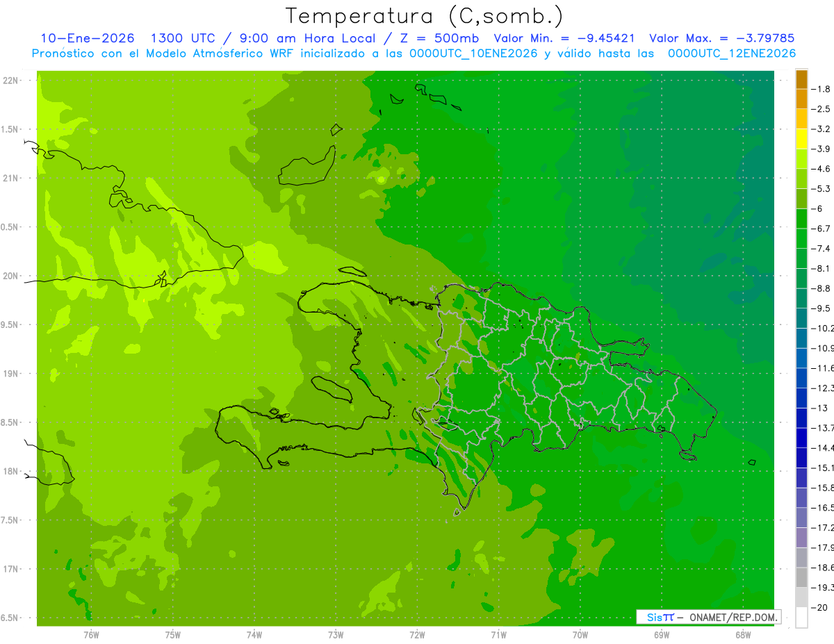Click the "73W" longitude axis label
834x644 pixels.
[x=336, y=636]
